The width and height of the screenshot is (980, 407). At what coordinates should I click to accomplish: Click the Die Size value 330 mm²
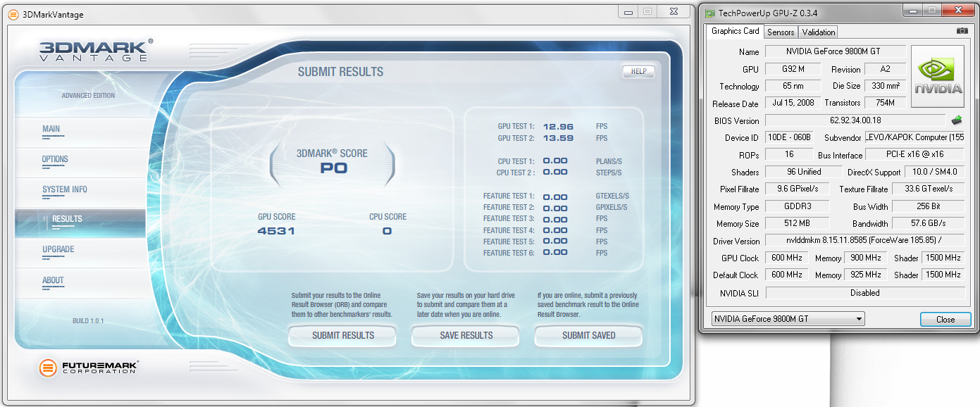coord(886,86)
